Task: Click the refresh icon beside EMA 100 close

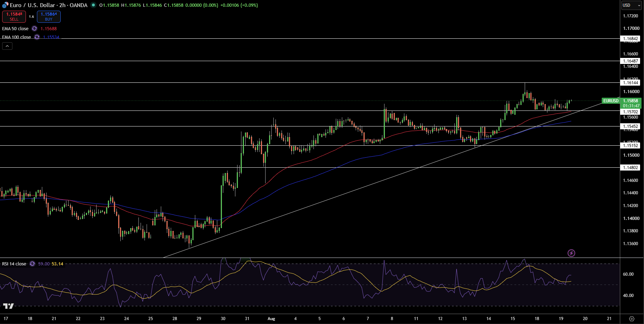Action: coord(37,37)
